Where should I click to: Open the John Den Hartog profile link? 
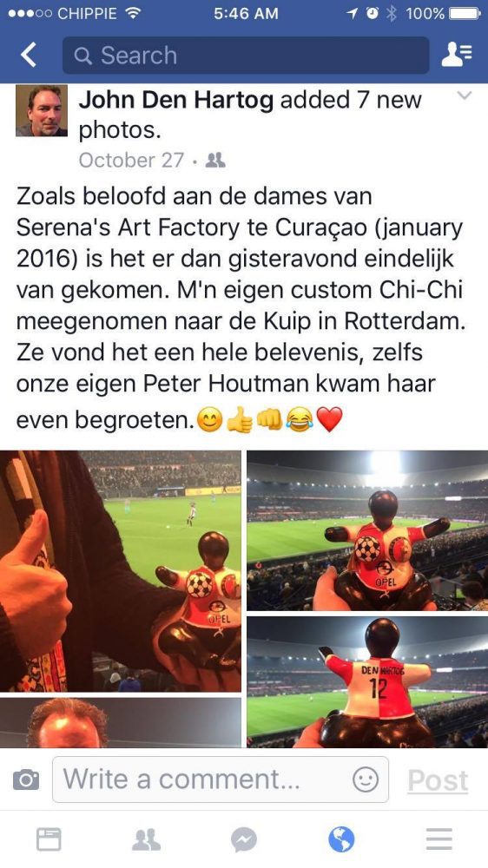(x=175, y=100)
